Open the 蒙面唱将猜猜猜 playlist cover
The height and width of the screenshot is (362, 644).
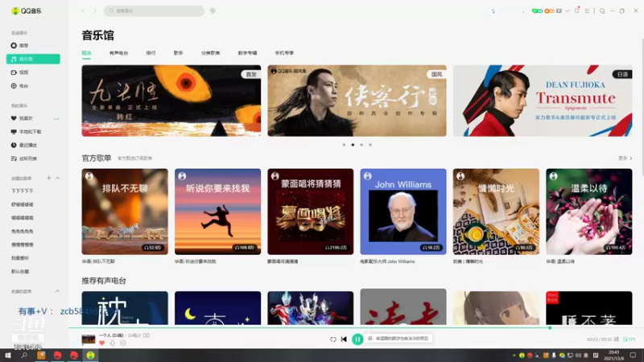click(x=311, y=212)
